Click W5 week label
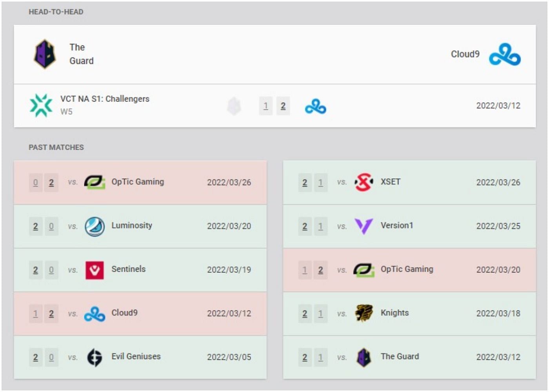The height and width of the screenshot is (392, 549). pos(66,112)
